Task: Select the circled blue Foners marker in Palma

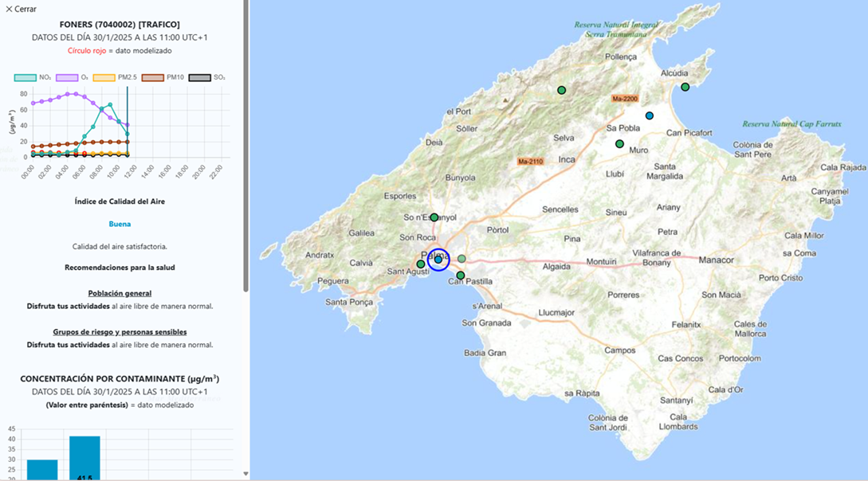Action: 438,260
